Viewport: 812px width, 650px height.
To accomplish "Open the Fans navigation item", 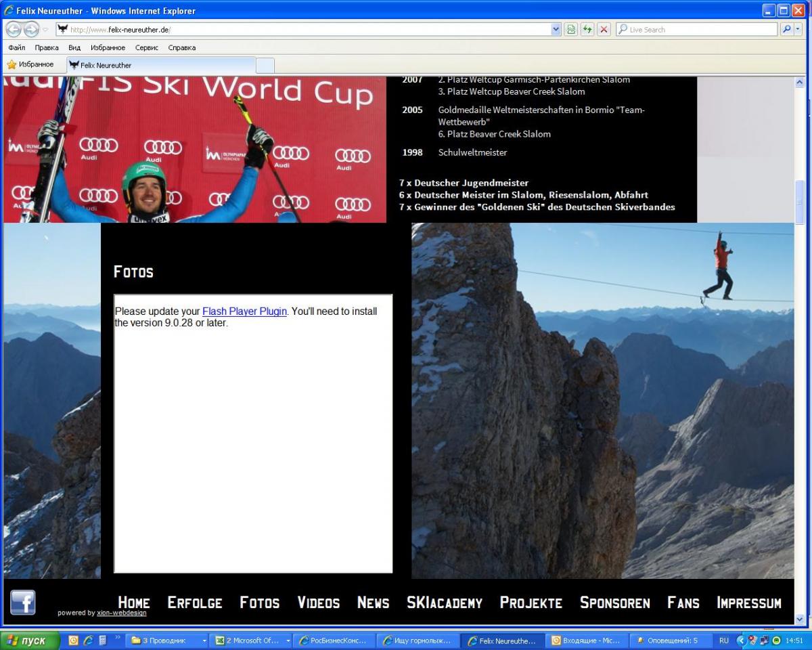I will [683, 602].
